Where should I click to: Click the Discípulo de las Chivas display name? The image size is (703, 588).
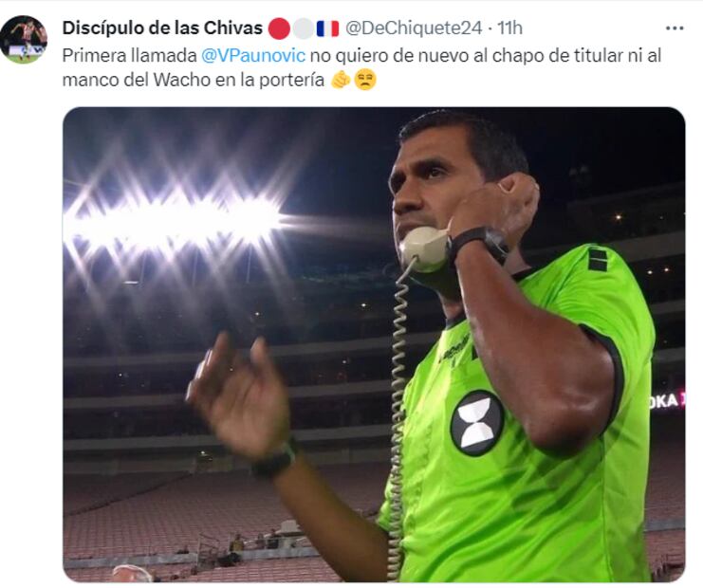point(162,28)
